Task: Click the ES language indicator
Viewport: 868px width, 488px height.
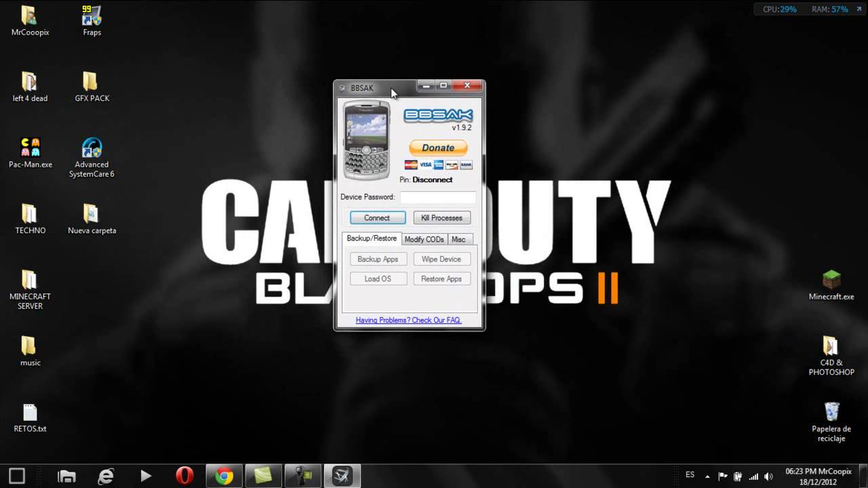Action: pyautogui.click(x=690, y=475)
